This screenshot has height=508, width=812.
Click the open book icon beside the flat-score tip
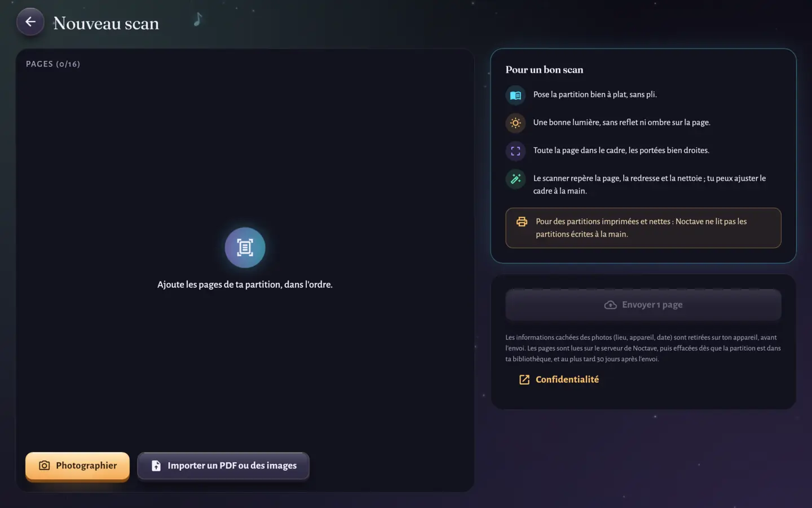pos(515,95)
